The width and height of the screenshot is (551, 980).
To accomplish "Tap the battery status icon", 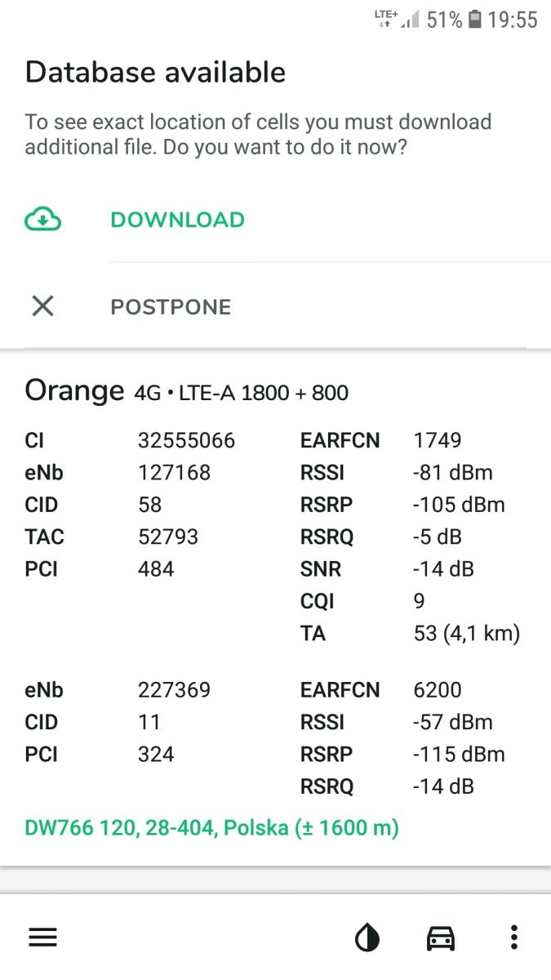I will [475, 20].
